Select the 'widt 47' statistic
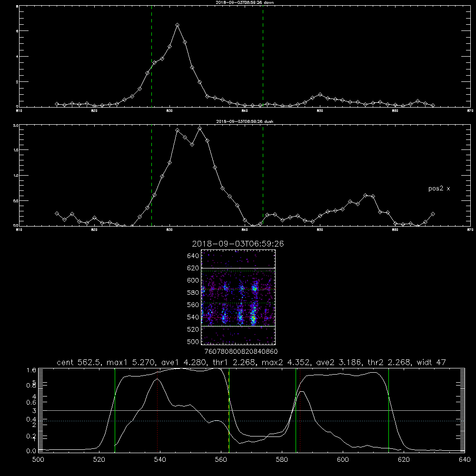The image size is (476, 476). coord(431,362)
